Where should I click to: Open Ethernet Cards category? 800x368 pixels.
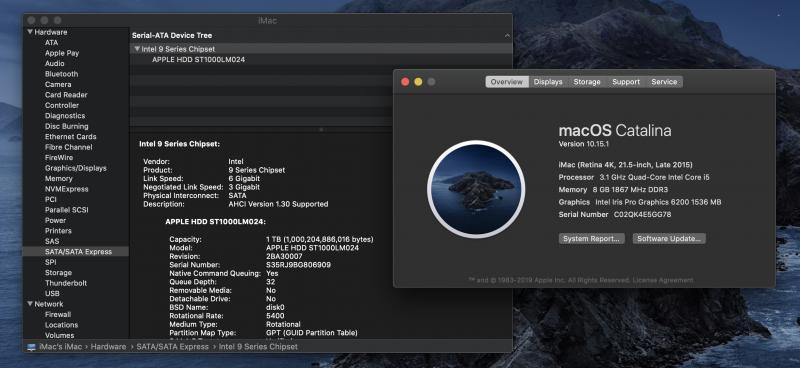pos(70,137)
